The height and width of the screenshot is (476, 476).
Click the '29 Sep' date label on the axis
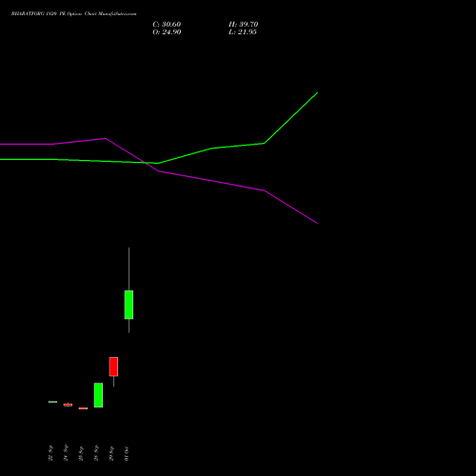point(111,453)
